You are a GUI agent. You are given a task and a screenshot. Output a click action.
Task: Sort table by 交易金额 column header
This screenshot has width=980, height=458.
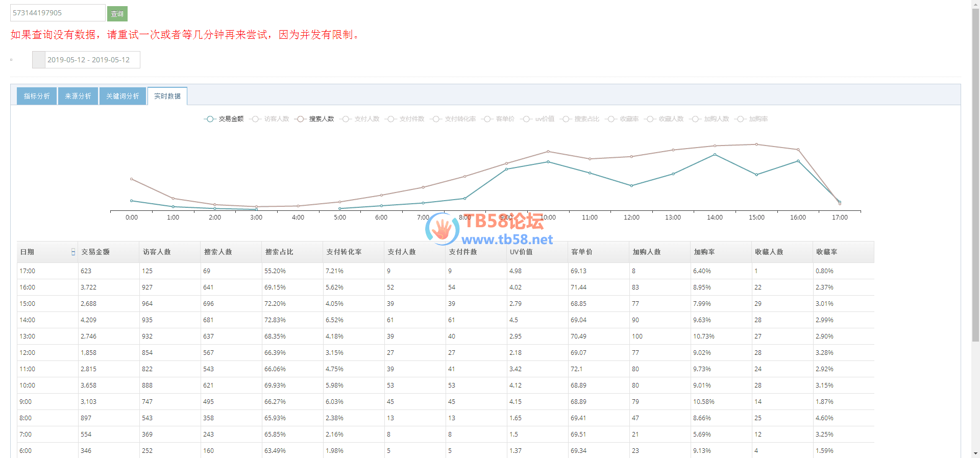click(95, 252)
